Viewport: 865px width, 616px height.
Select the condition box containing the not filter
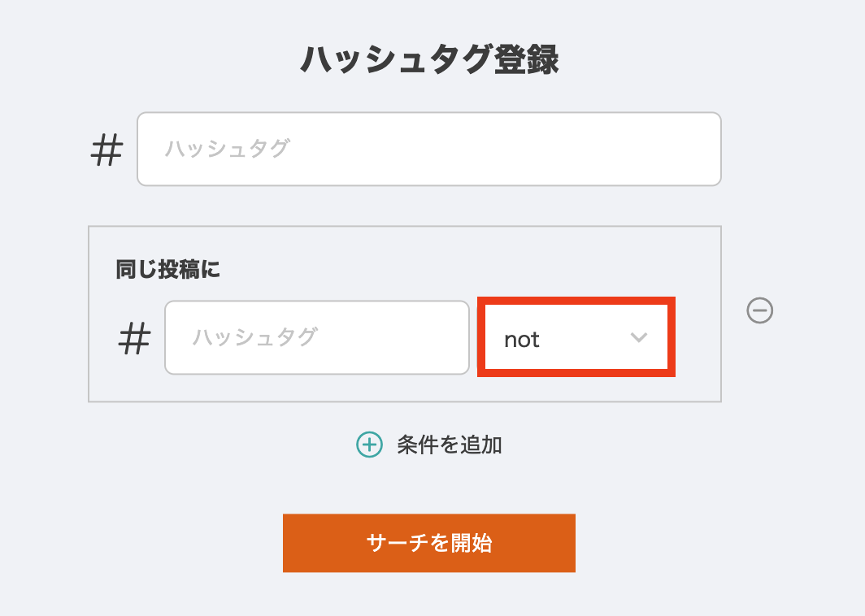(x=405, y=313)
